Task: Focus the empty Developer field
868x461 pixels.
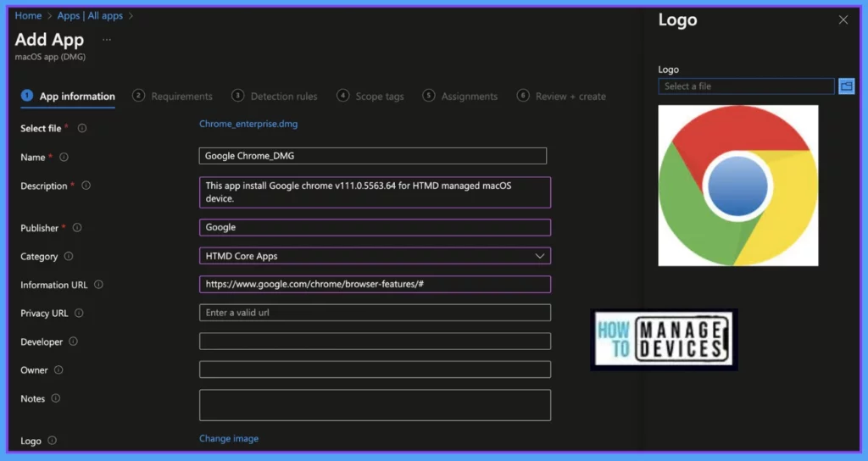Action: [x=375, y=341]
